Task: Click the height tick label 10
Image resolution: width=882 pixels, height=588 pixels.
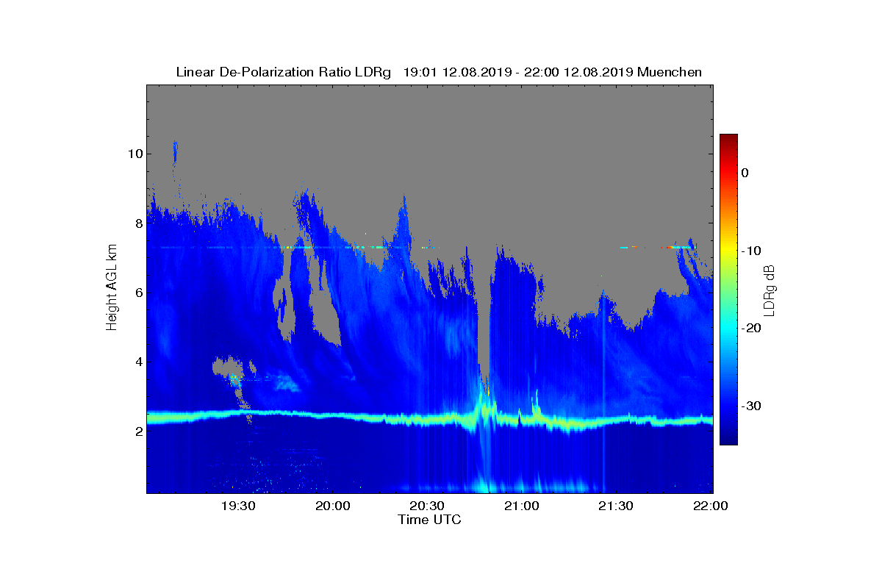Action: point(135,154)
